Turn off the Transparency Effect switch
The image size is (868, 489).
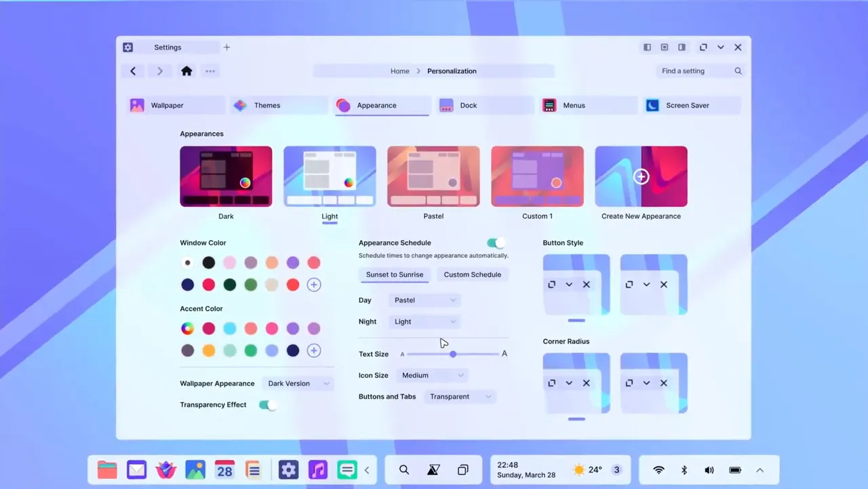click(x=268, y=405)
